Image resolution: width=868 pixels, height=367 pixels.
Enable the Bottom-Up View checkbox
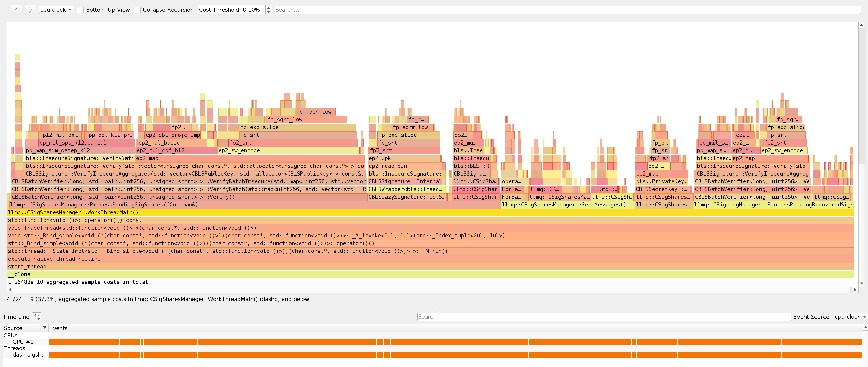click(81, 10)
